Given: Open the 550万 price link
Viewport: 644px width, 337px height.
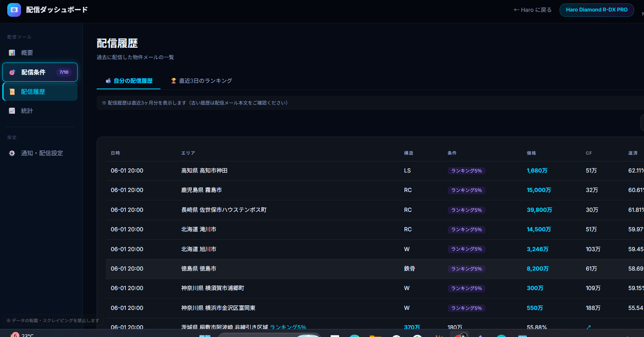Looking at the screenshot, I should [x=535, y=308].
